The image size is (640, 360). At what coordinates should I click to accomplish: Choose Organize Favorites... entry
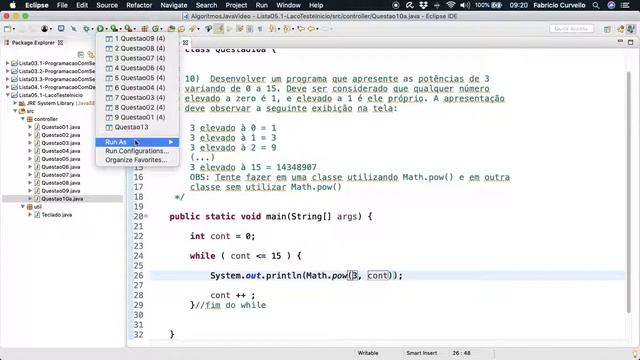point(137,160)
